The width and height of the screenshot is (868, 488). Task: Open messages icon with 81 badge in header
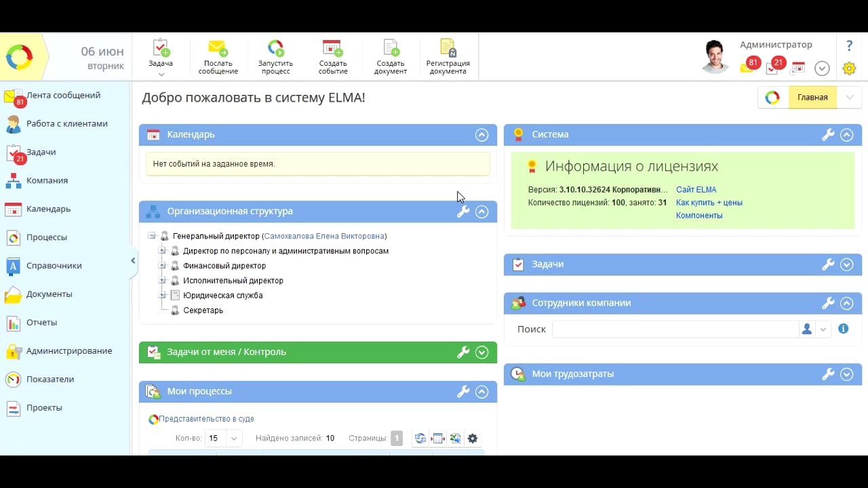pyautogui.click(x=748, y=66)
